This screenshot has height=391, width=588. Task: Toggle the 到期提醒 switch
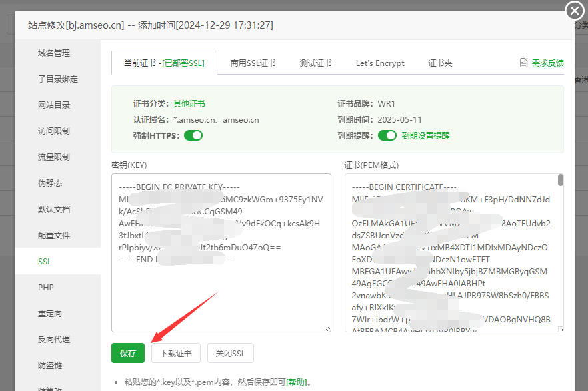tap(387, 135)
